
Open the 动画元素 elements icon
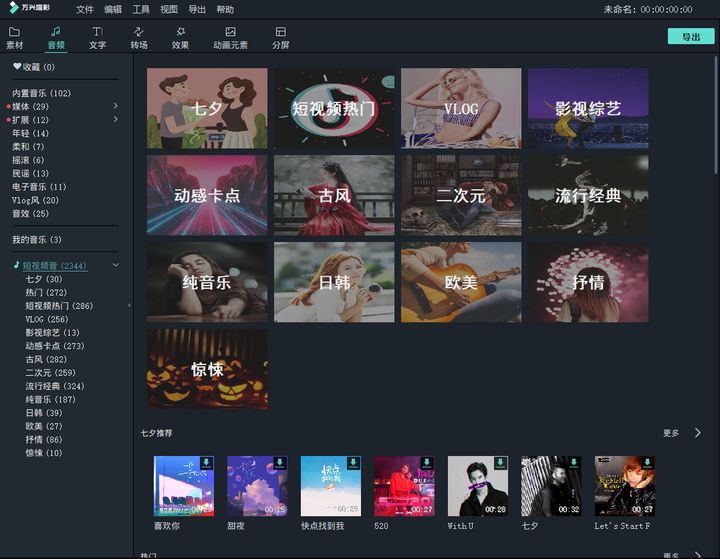point(231,32)
